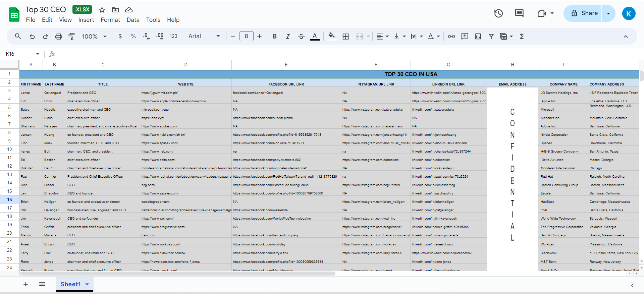Screen dimensions: 644x294
Task: Open the Edit menu
Action: (x=47, y=20)
